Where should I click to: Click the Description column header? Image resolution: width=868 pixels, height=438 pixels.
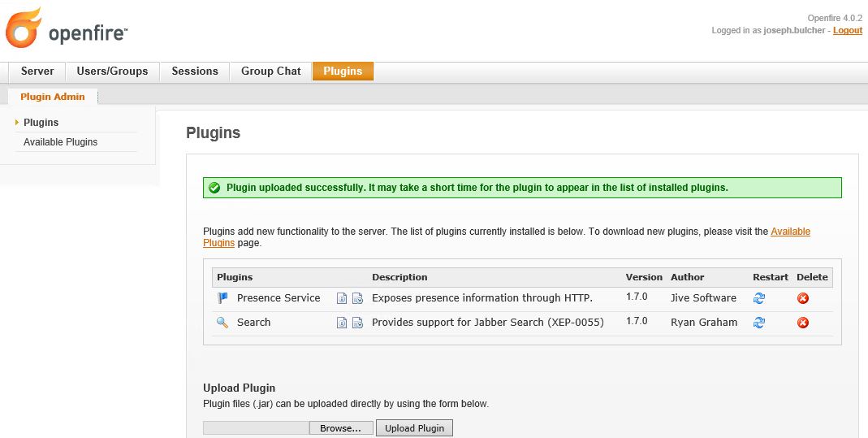[x=399, y=277]
